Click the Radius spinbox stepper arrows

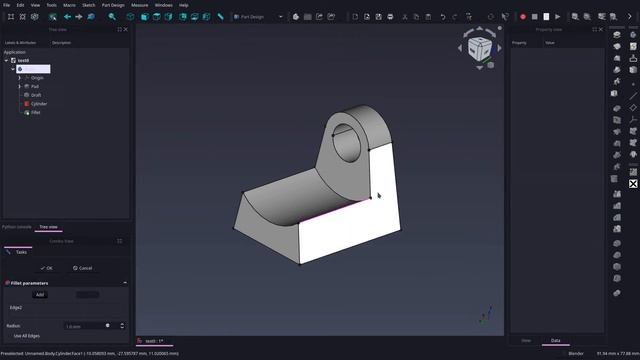tap(122, 326)
